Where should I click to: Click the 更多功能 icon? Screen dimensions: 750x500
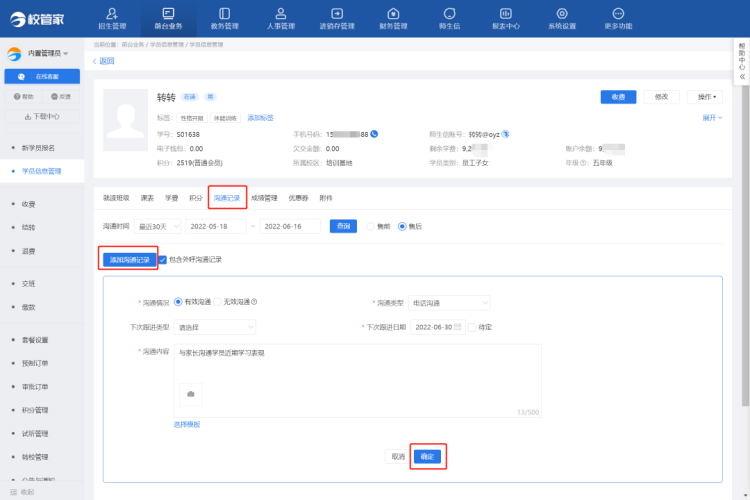[x=618, y=18]
